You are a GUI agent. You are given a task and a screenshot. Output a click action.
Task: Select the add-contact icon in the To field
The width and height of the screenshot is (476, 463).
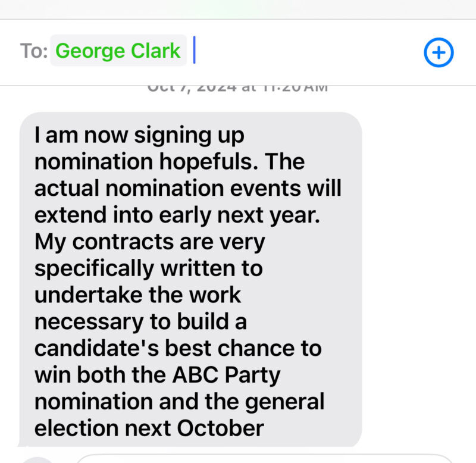coord(439,52)
